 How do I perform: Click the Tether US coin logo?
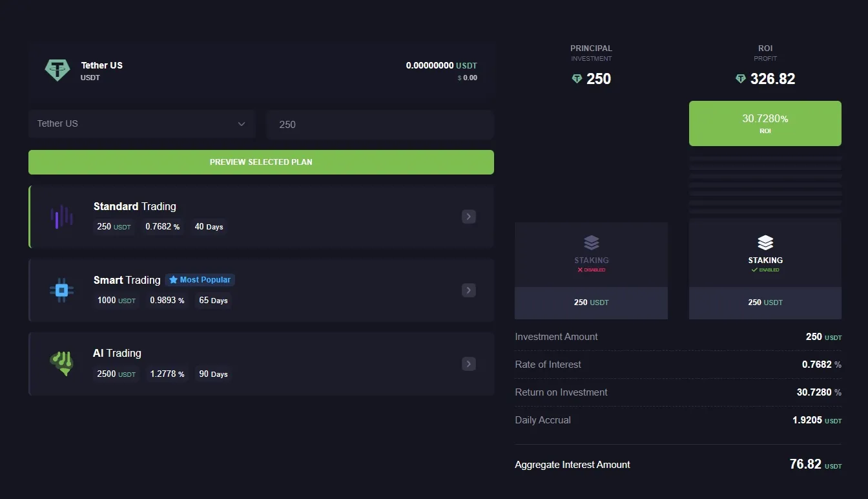(57, 70)
